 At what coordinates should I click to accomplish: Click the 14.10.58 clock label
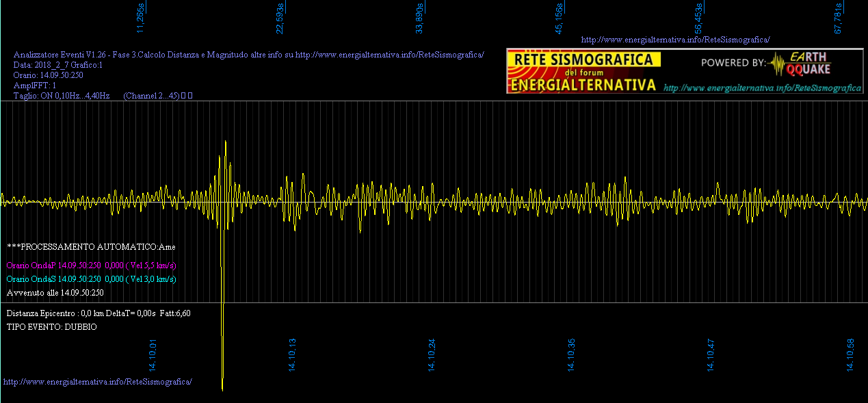pyautogui.click(x=850, y=354)
